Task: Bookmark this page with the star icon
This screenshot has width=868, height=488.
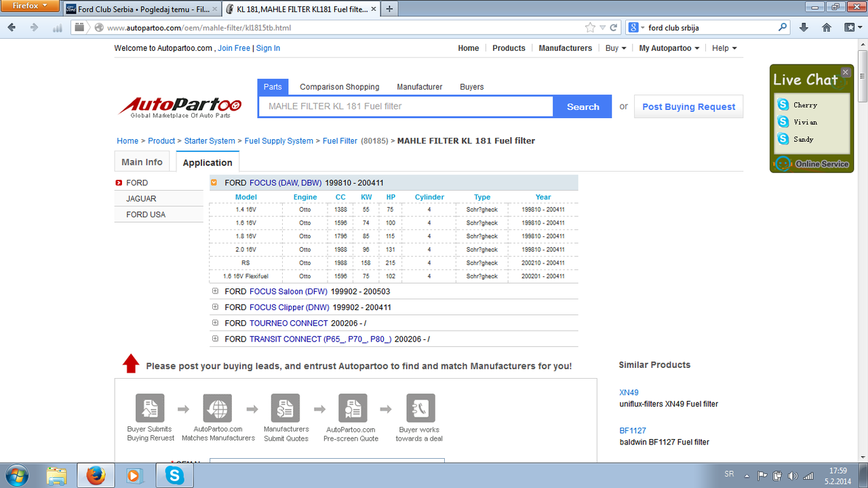Action: (x=590, y=28)
